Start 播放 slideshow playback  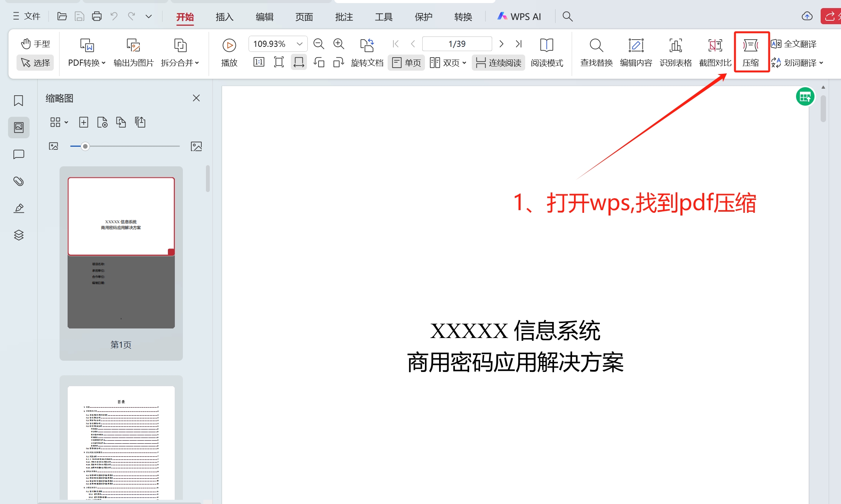(x=229, y=46)
